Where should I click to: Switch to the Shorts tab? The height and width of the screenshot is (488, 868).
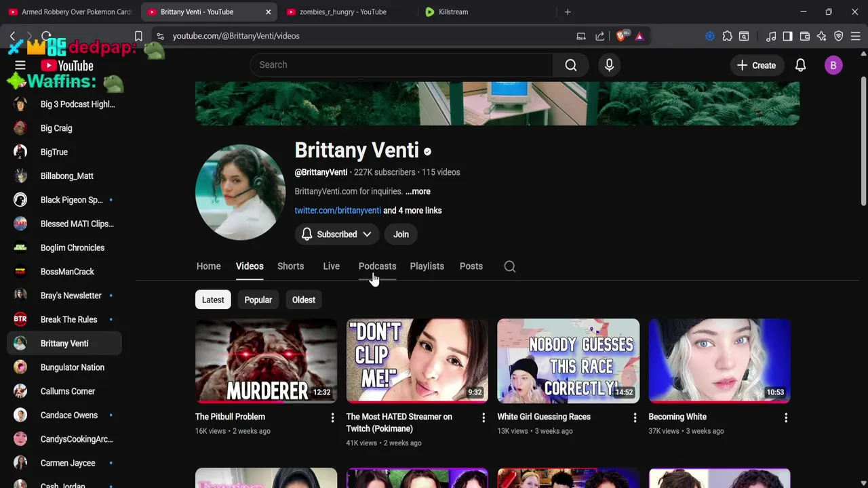coord(290,266)
